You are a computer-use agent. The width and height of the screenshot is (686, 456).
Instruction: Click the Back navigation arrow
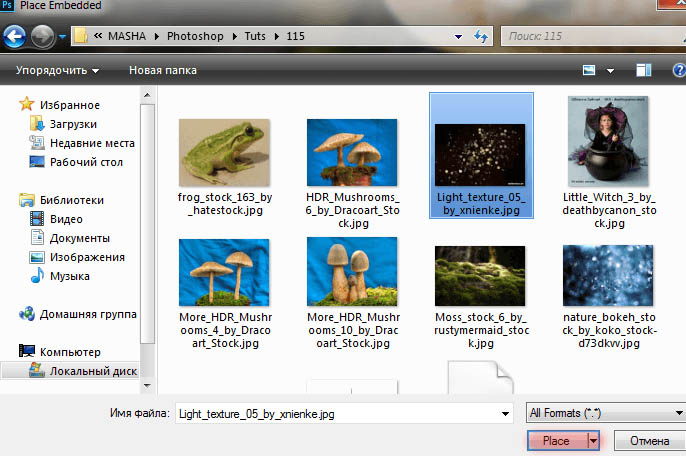click(x=14, y=36)
